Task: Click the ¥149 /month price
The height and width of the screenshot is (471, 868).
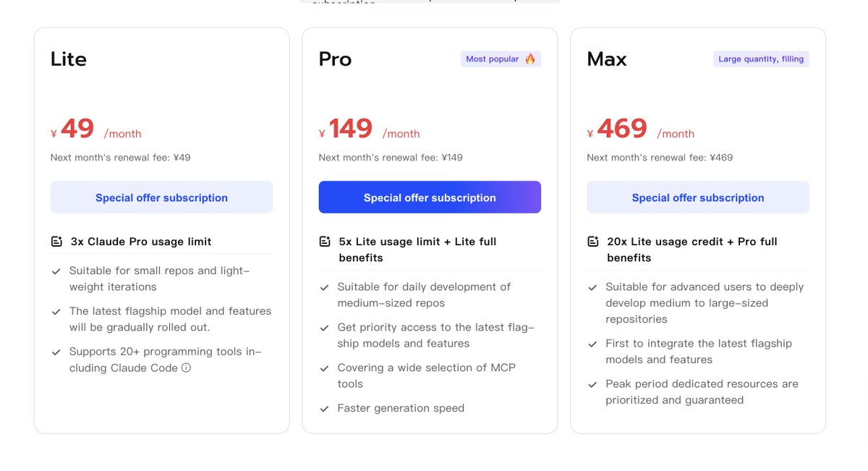Action: (x=369, y=130)
